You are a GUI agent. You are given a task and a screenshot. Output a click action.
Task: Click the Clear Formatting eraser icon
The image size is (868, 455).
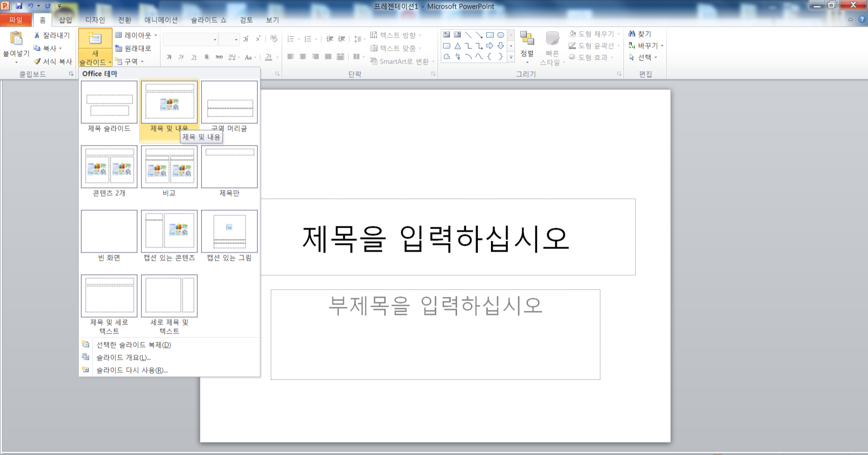[x=274, y=39]
